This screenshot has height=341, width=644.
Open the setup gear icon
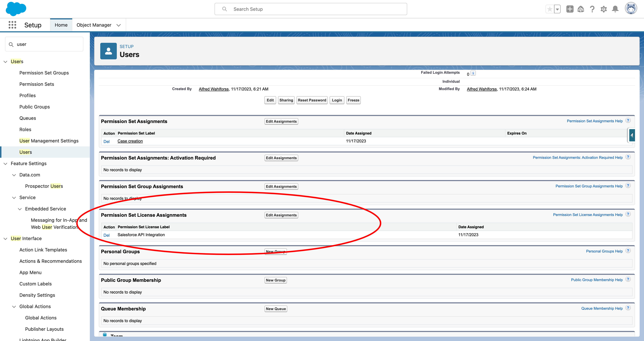click(604, 9)
